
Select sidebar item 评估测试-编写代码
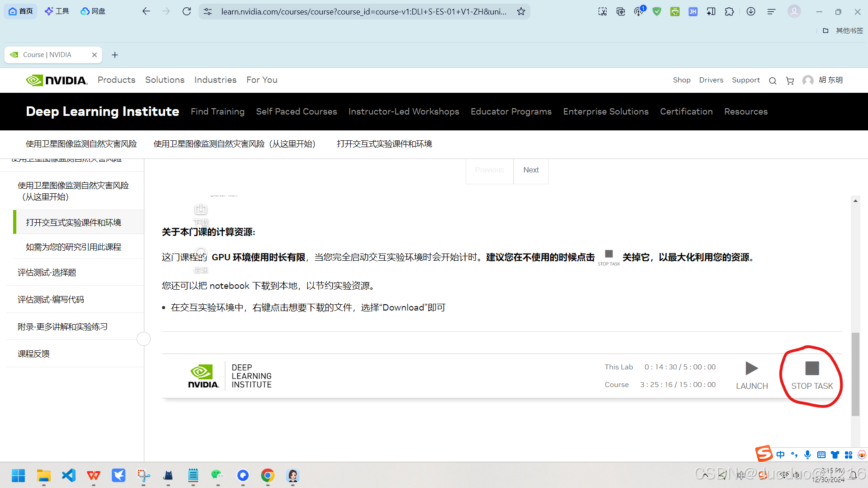[51, 300]
